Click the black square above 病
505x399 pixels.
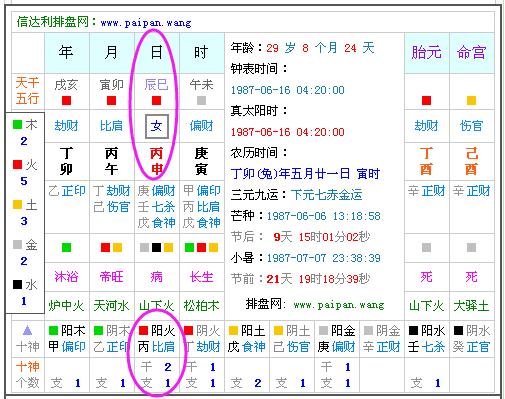[x=156, y=247]
